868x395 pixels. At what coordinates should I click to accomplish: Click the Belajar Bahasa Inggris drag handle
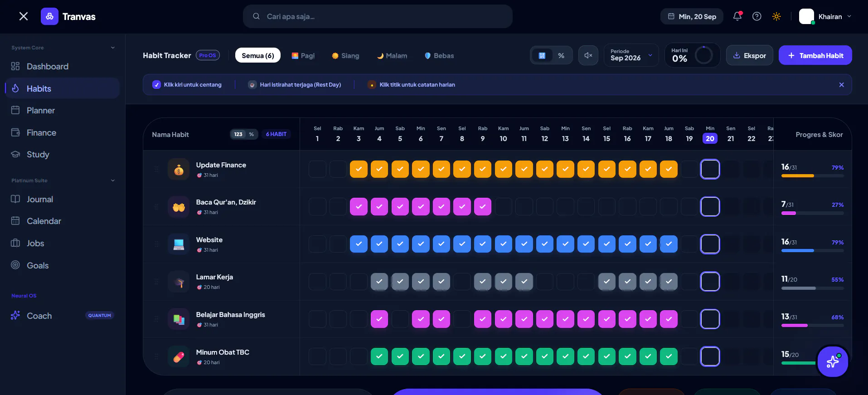coord(156,319)
